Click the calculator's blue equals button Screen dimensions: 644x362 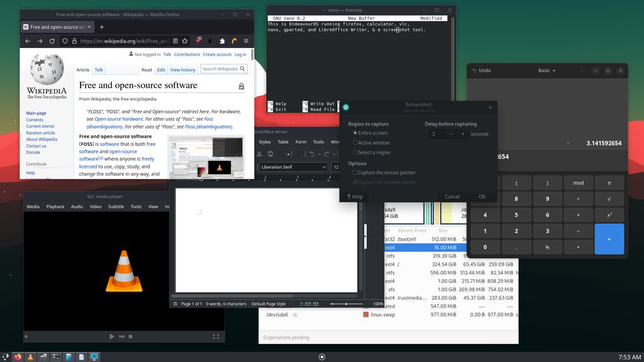pyautogui.click(x=609, y=239)
